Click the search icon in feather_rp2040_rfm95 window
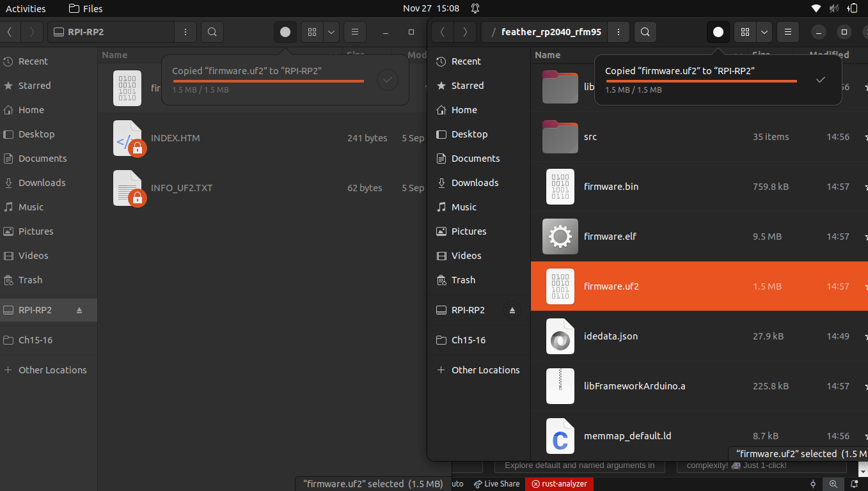868x491 pixels. click(645, 32)
